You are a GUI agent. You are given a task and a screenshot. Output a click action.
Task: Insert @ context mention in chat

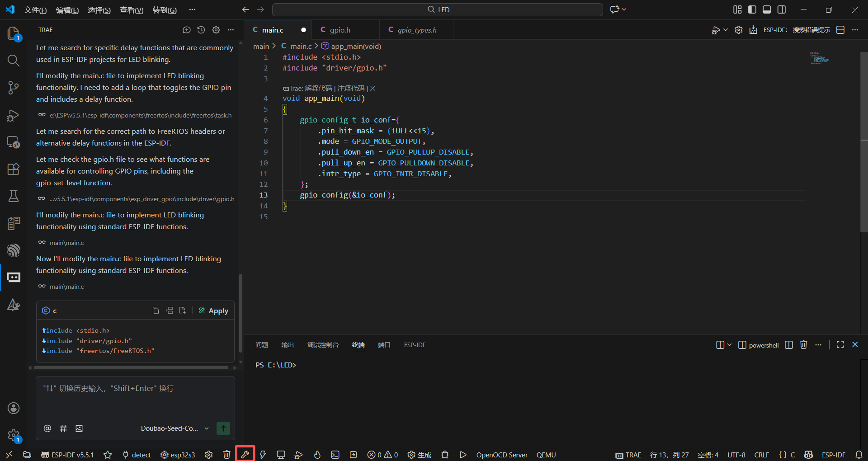point(47,428)
